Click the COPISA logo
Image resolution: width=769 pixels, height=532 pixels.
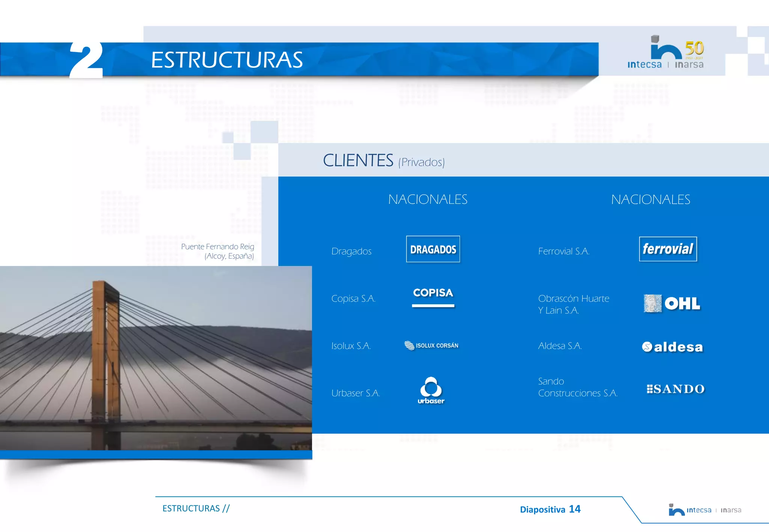click(x=433, y=297)
